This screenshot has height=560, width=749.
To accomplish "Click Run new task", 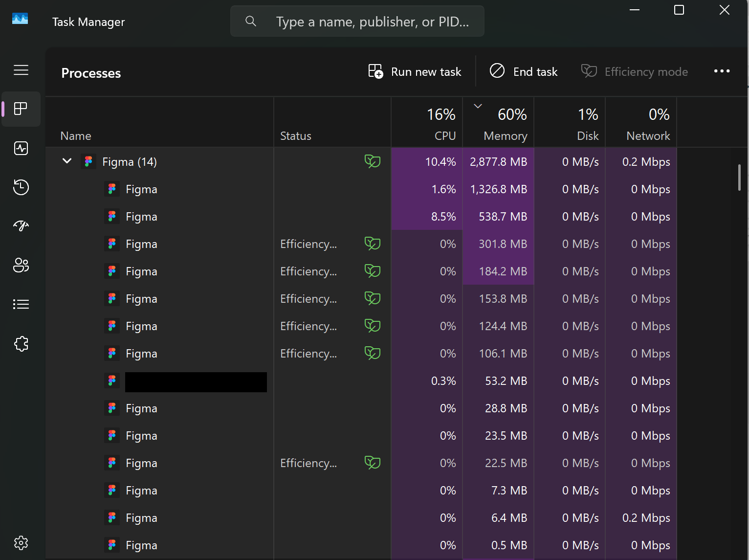I will 415,71.
